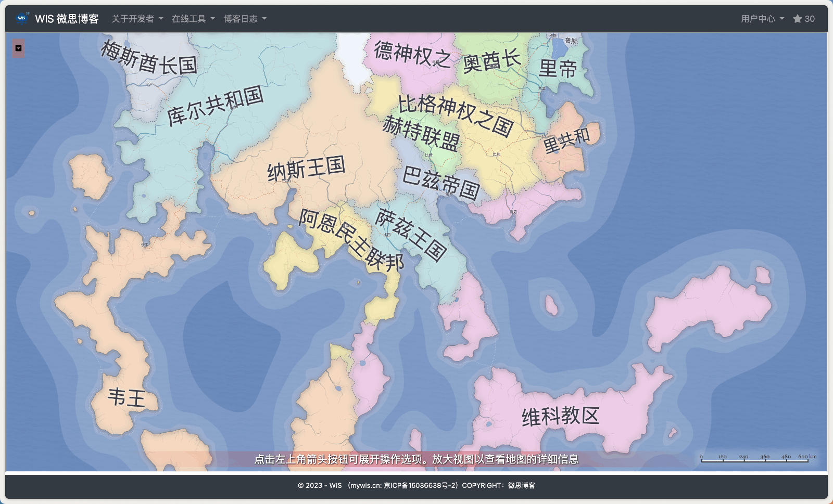Open the 用户中心 dropdown

tap(763, 19)
